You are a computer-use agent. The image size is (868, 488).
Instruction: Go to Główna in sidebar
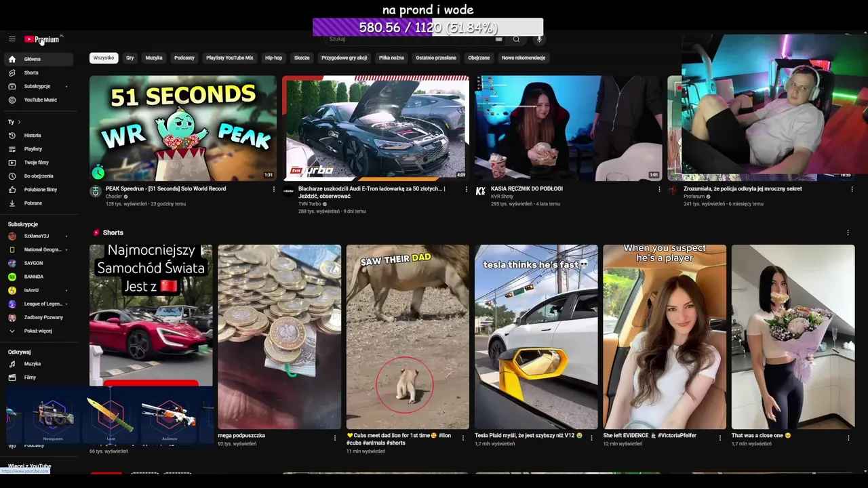click(39, 59)
